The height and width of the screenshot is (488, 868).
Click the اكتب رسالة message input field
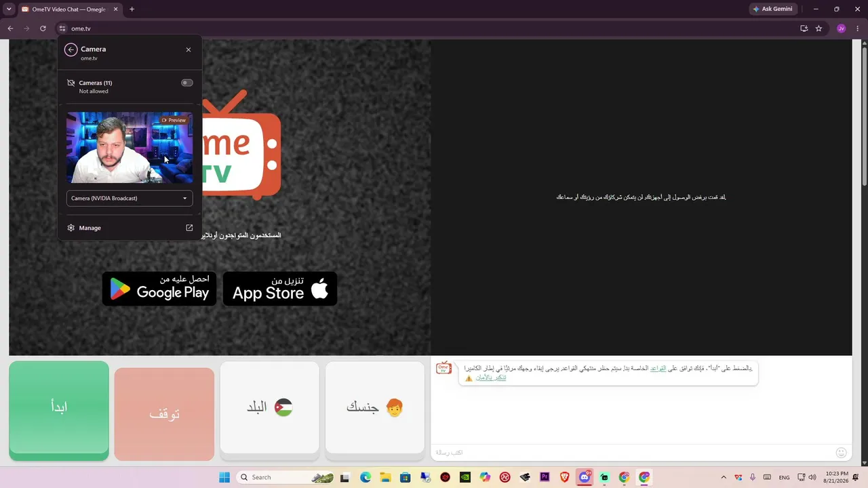pos(631,452)
